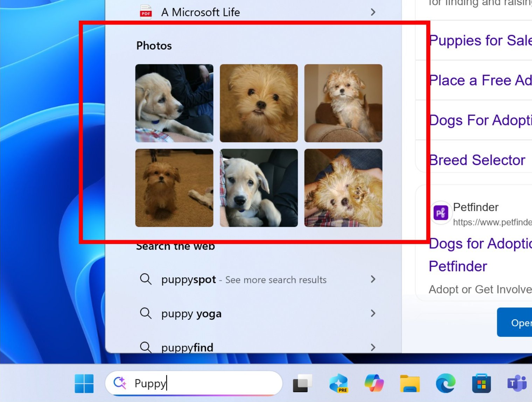Open Microsoft Edge from the taskbar
This screenshot has width=532, height=402.
tap(444, 383)
